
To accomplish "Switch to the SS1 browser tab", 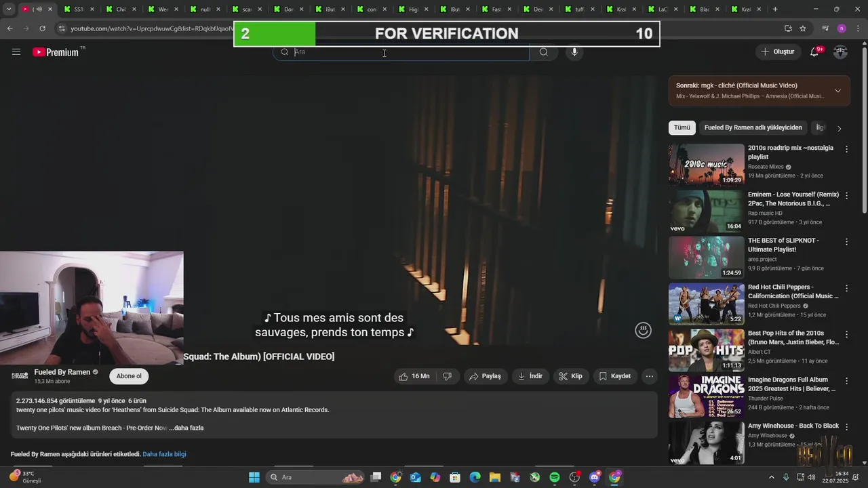I will 79,9.
